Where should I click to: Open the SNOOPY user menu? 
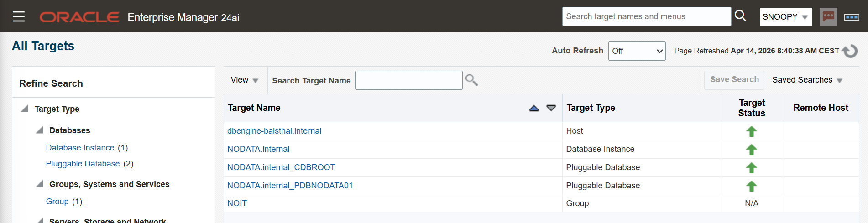tap(785, 17)
